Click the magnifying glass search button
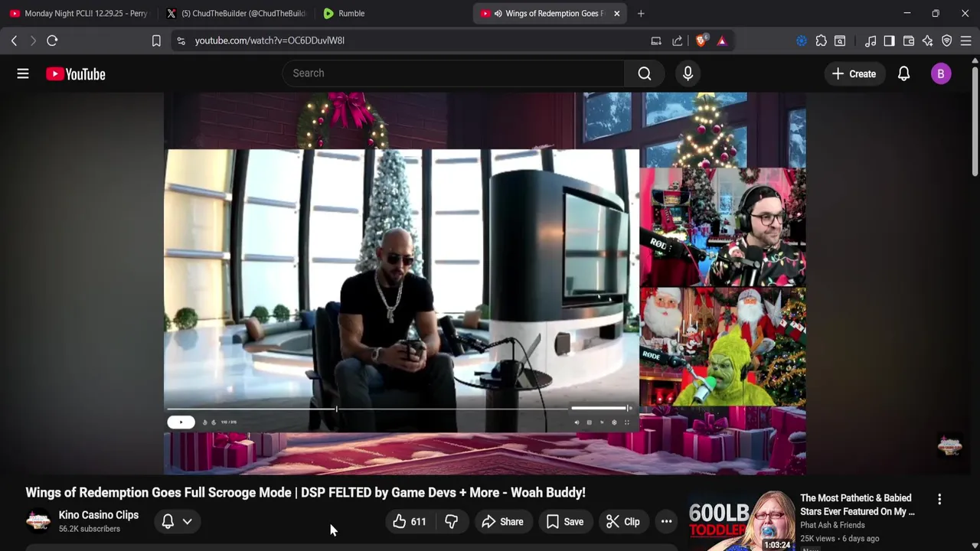This screenshot has width=980, height=551. [x=645, y=73]
